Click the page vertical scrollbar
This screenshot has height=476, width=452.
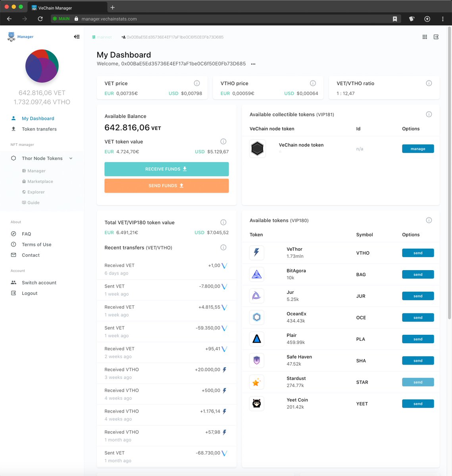[x=450, y=173]
